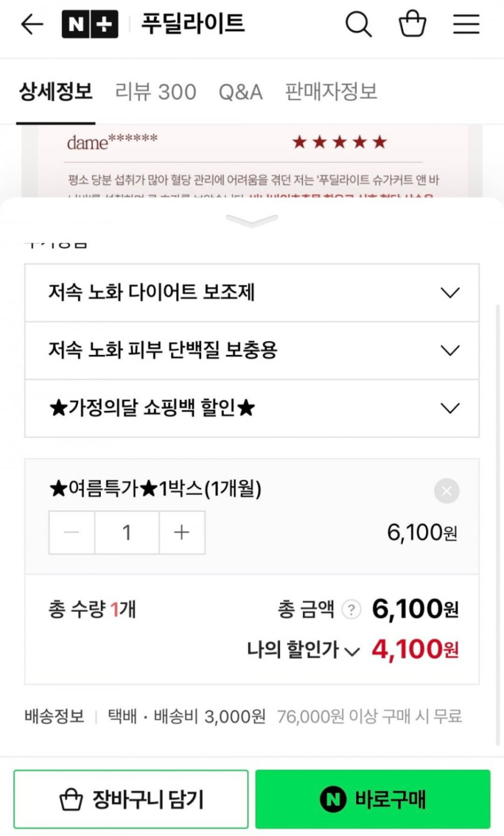Expand the 나의 할인가 details
Screen dimensions: 504x836
click(x=352, y=651)
